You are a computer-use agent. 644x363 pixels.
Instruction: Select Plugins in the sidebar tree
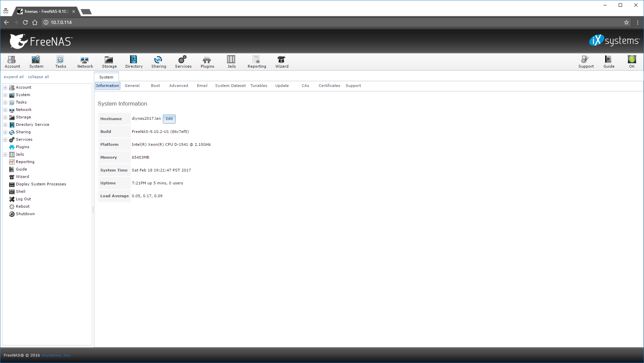pos(22,147)
